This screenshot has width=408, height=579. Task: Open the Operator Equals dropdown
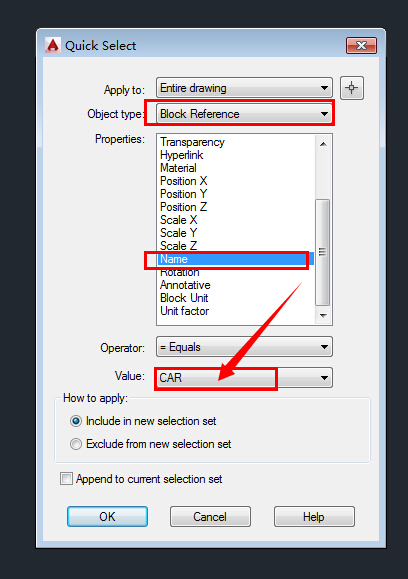click(x=244, y=347)
